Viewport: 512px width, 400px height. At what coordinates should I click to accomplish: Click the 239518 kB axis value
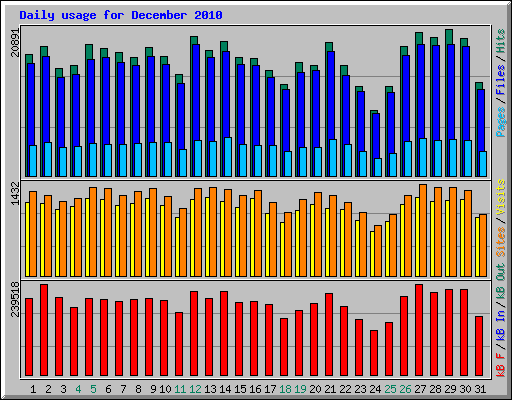pyautogui.click(x=16, y=299)
